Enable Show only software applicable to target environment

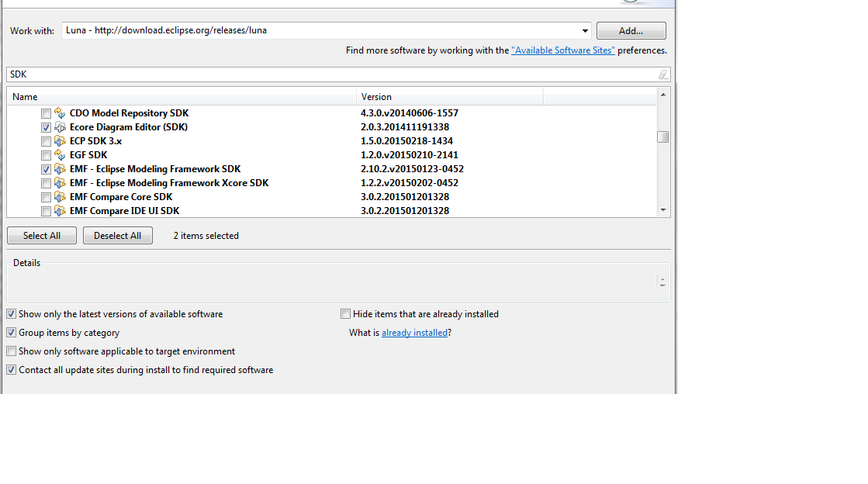(11, 351)
